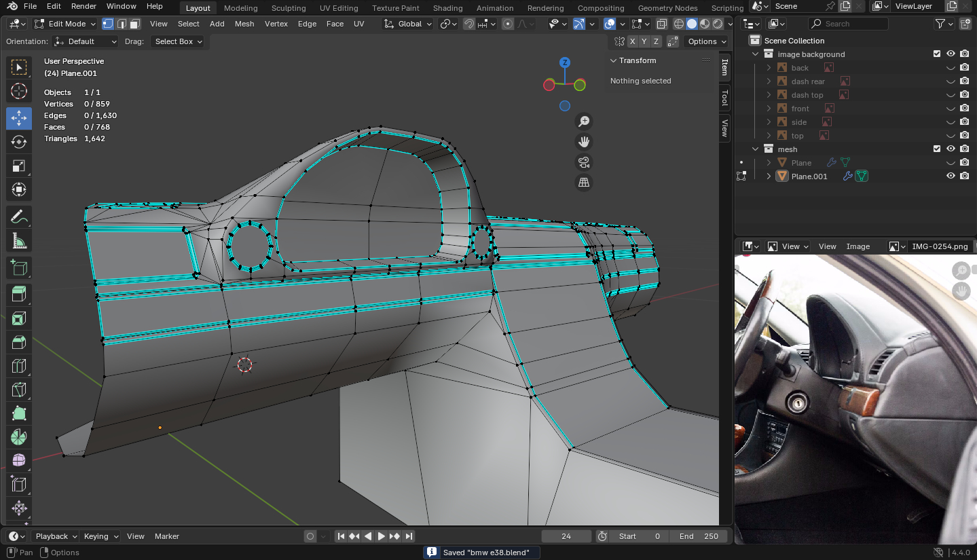Open the Mesh menu

click(x=244, y=24)
